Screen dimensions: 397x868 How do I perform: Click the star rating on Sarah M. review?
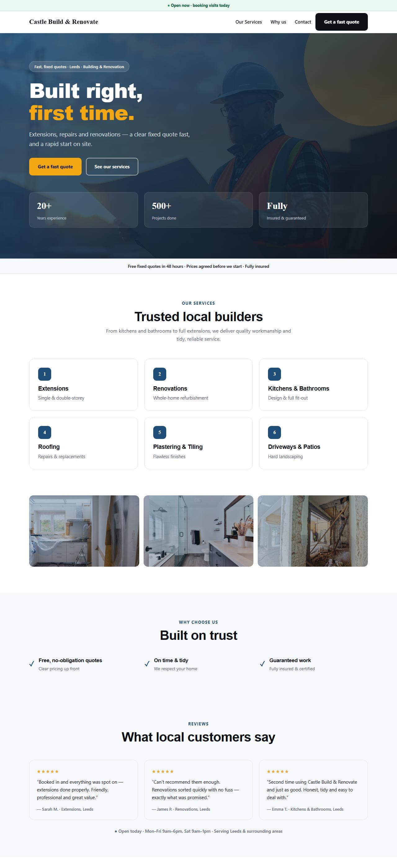point(48,771)
